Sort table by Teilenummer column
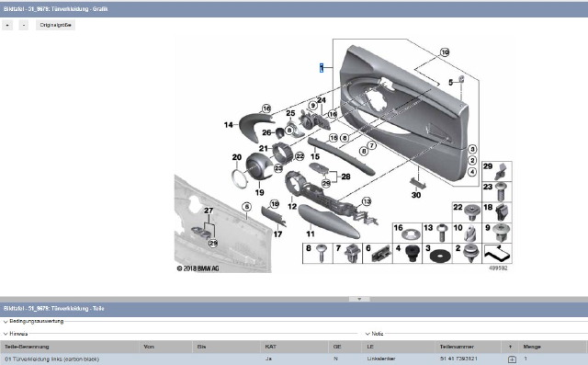This screenshot has height=365, width=588. coord(457,347)
